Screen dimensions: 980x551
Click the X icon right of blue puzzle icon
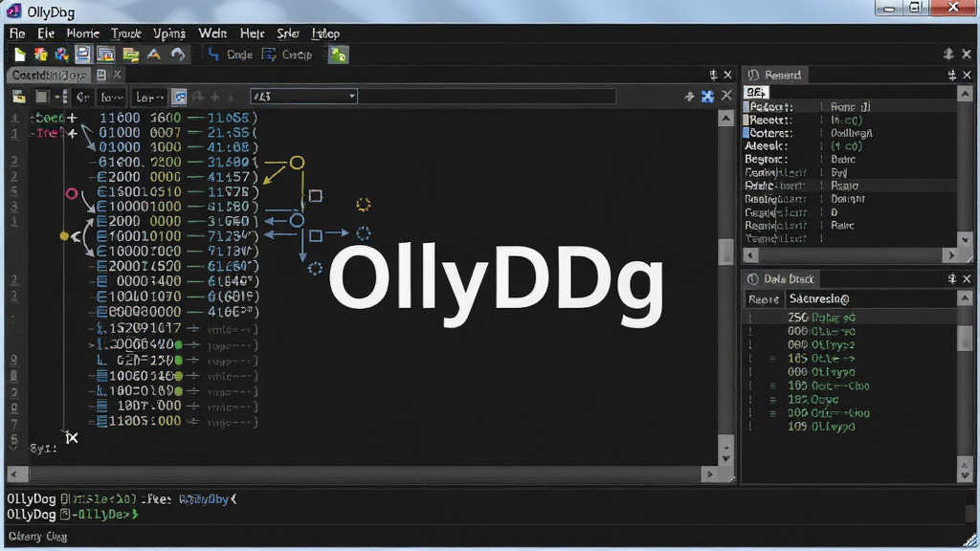726,96
